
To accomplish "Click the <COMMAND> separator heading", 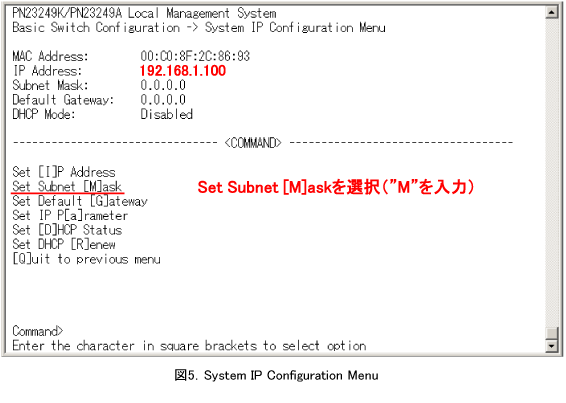I will (x=253, y=143).
